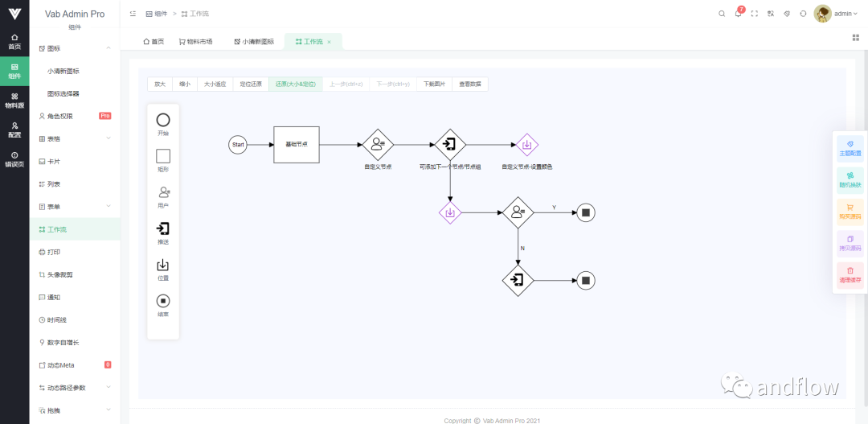Open 首页 in the dark left rail
The height and width of the screenshot is (424, 868).
[14, 42]
